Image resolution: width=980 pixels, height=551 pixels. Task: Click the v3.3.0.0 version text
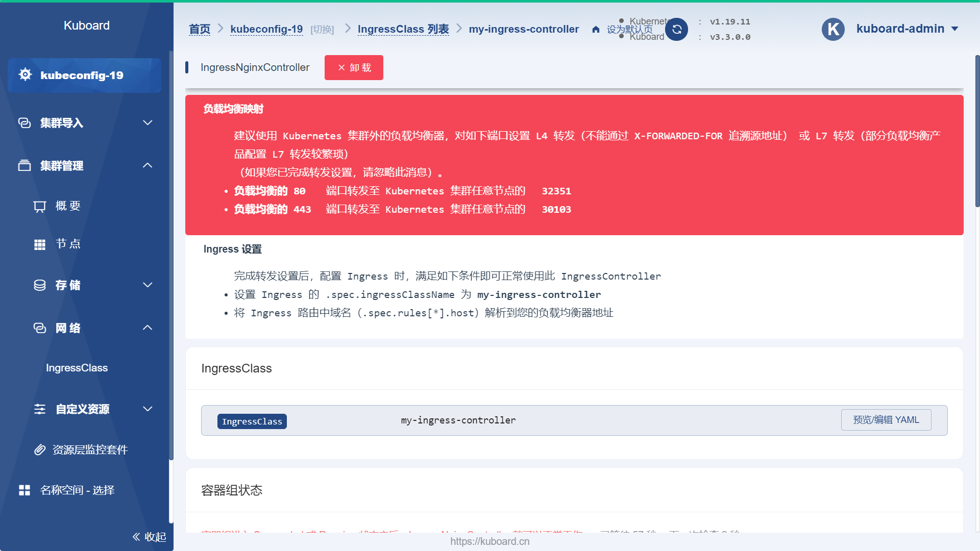pos(730,37)
